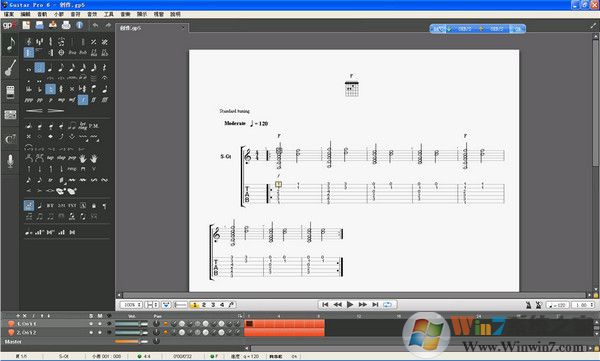This screenshot has height=361, width=600.
Task: Open the tempo 120 dropdown in transport bar
Action: (x=557, y=305)
